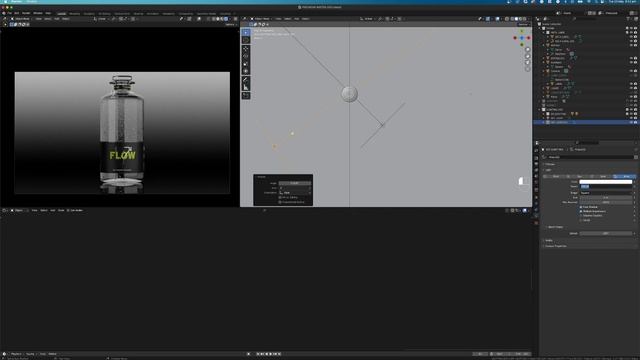Screen dimensions: 640x360
Task: Click the pan hand navigation icon in viewport
Action: [527, 56]
